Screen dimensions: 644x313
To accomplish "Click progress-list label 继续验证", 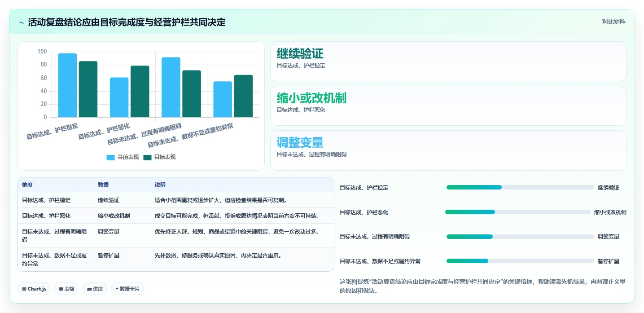I will [609, 188].
